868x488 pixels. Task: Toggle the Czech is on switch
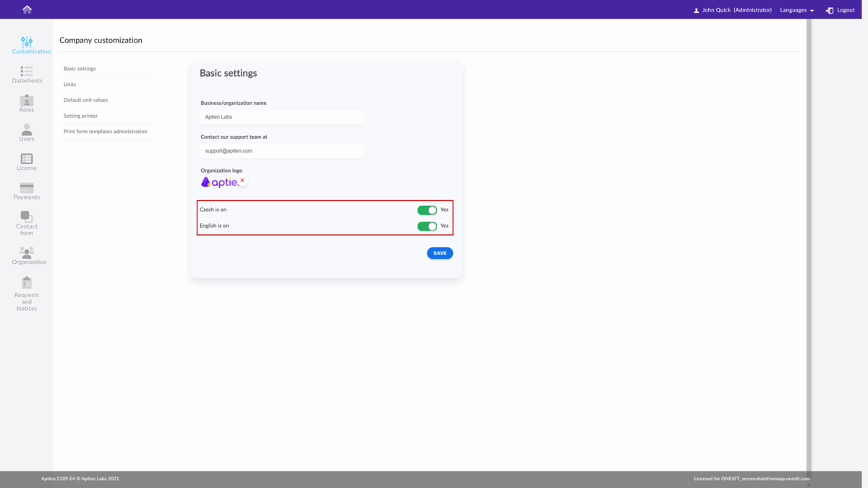[x=427, y=210]
